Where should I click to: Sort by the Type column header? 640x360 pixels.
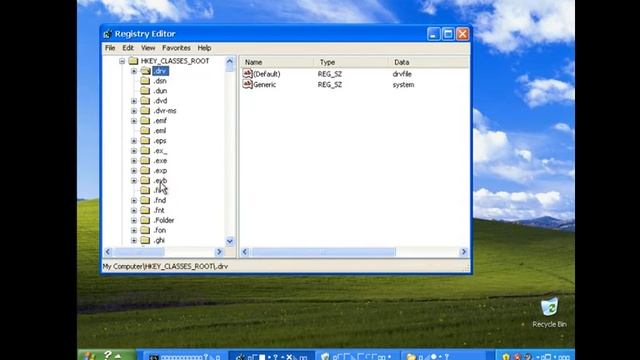pos(351,62)
